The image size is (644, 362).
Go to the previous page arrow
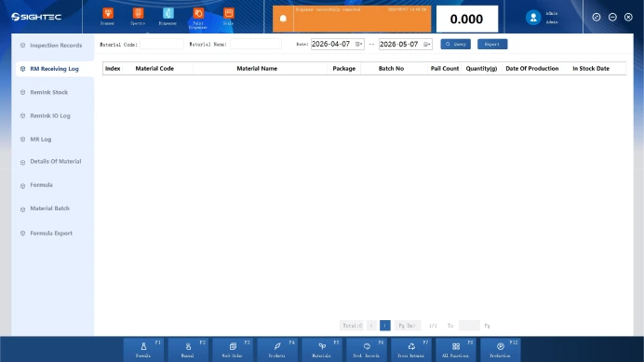pos(371,326)
